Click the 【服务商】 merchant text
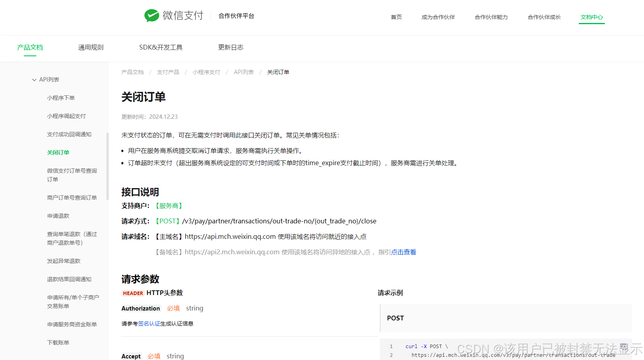The width and height of the screenshot is (644, 360). pos(169,206)
